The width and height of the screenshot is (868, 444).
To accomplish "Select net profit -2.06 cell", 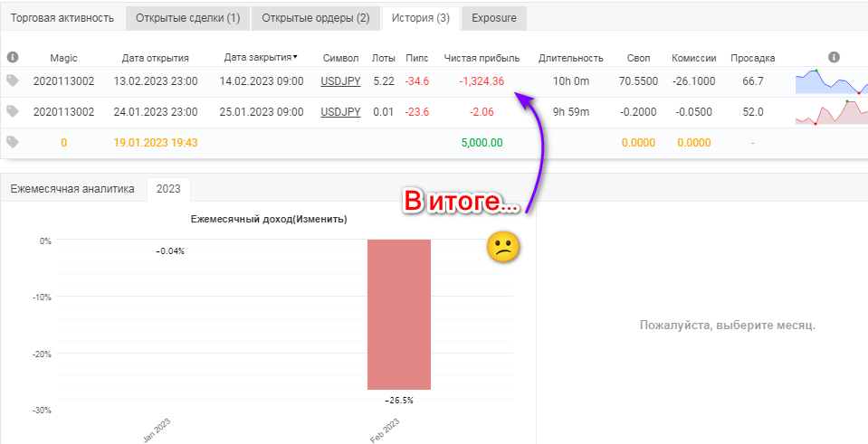I will click(482, 112).
